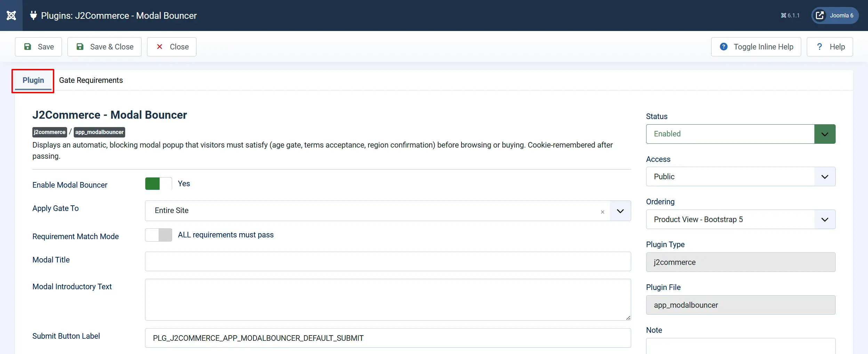Click the Enable Modal Bouncer label
The image size is (868, 354).
click(x=70, y=185)
